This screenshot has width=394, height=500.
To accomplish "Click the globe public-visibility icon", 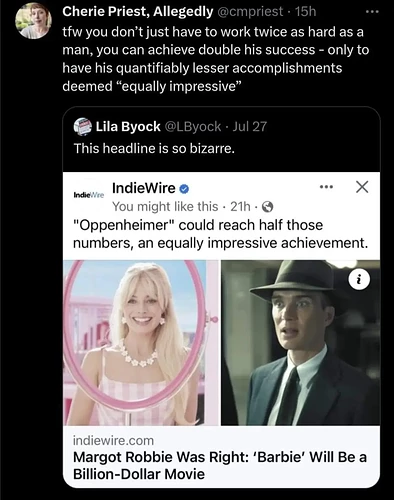I will coord(268,207).
